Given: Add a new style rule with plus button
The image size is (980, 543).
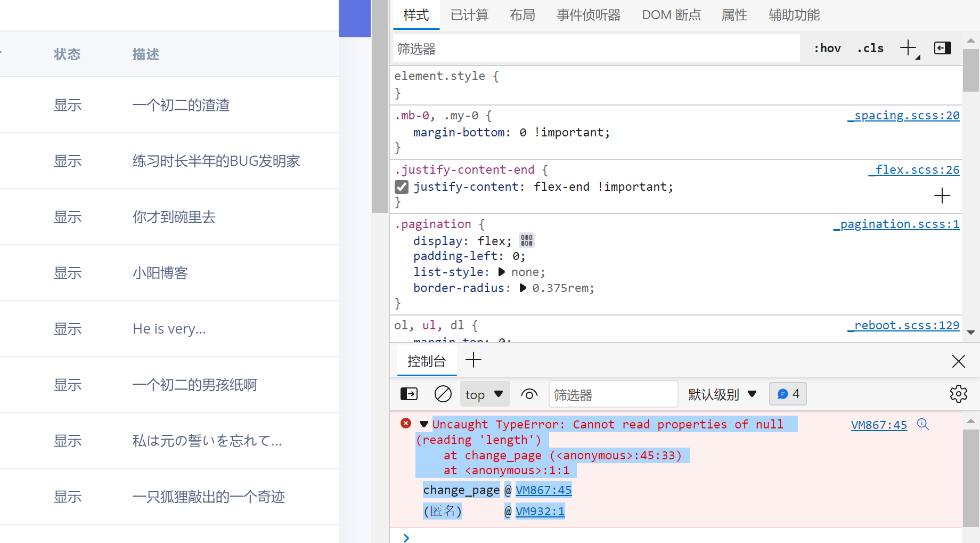Looking at the screenshot, I should click(x=906, y=47).
